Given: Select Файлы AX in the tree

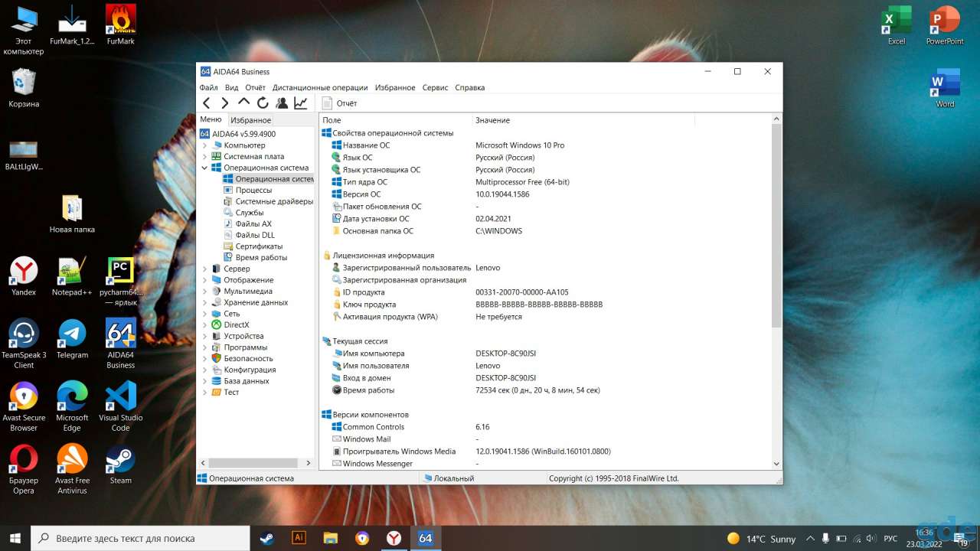Looking at the screenshot, I should pyautogui.click(x=247, y=223).
